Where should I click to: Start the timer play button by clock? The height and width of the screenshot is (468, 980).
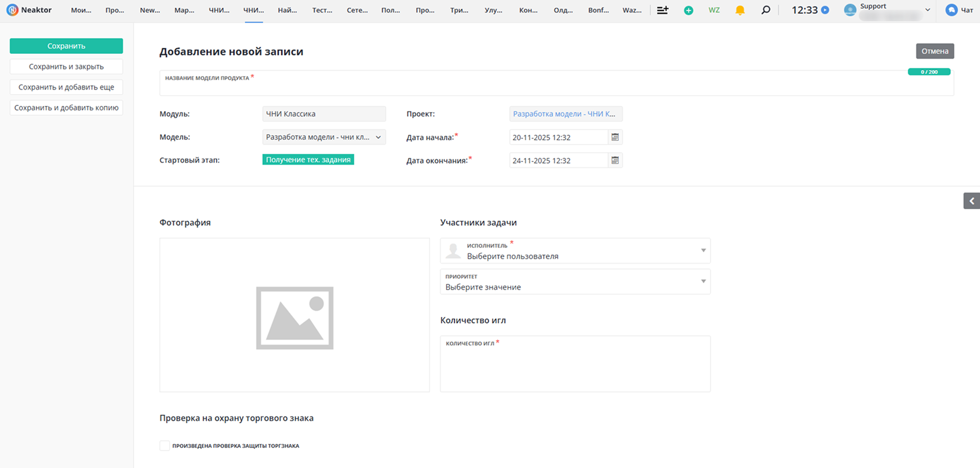click(825, 10)
